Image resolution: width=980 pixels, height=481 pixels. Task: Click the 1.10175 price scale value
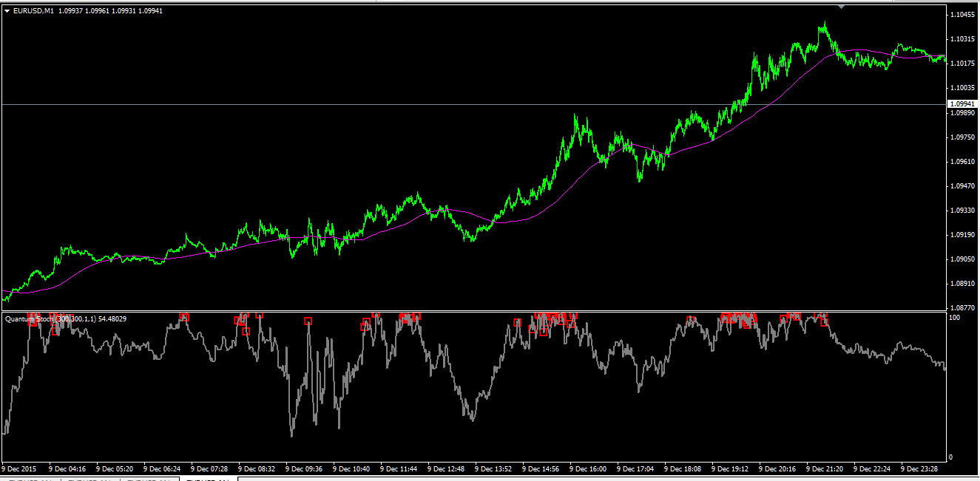click(x=964, y=64)
